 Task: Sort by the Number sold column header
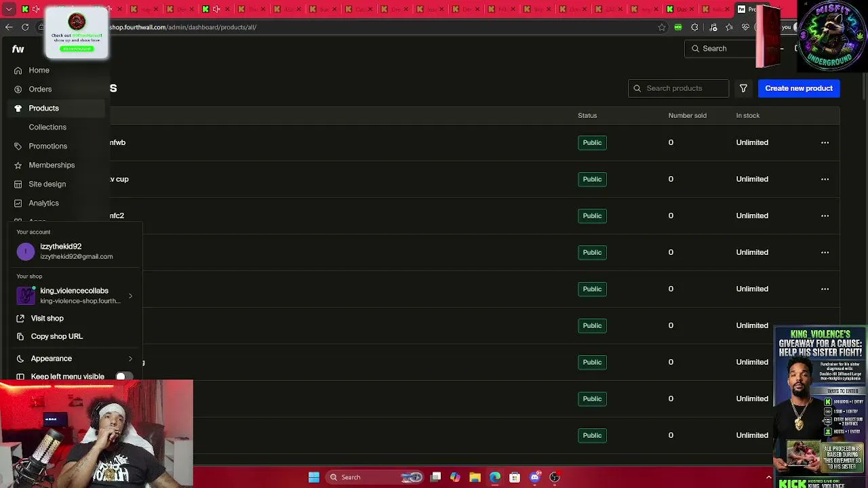point(688,115)
